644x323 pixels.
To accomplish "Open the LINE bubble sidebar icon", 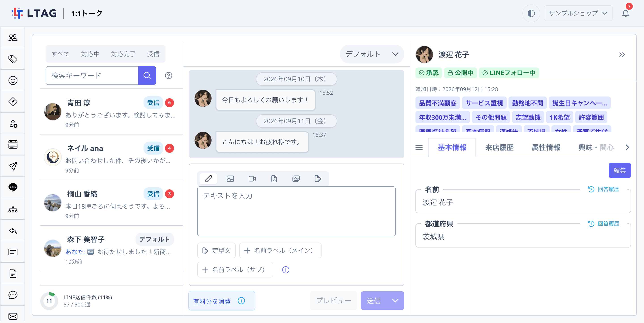I will (13, 187).
